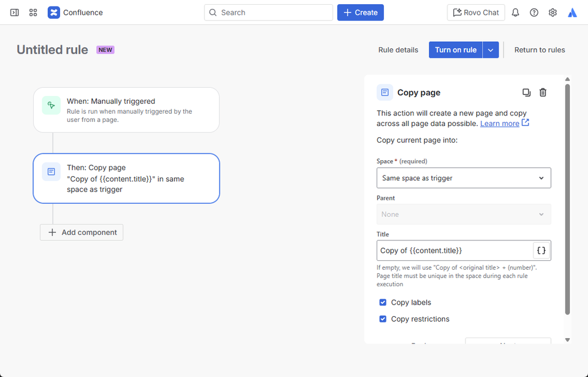This screenshot has width=588, height=377.
Task: Click the Confluence logo icon
Action: click(54, 12)
